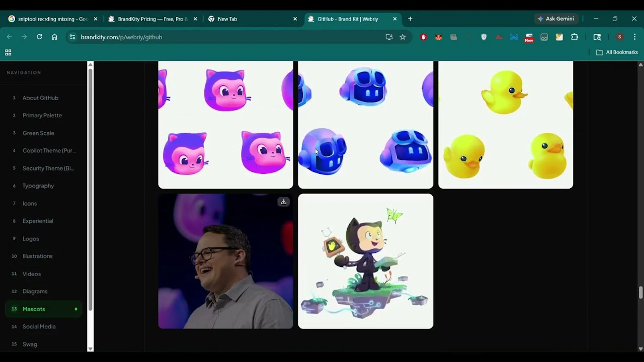The height and width of the screenshot is (362, 644).
Task: Open Copilot Theme navigation item
Action: [x=43, y=150]
